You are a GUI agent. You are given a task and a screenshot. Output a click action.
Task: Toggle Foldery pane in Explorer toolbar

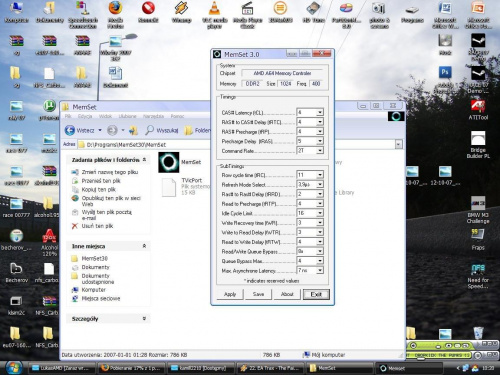197,130
